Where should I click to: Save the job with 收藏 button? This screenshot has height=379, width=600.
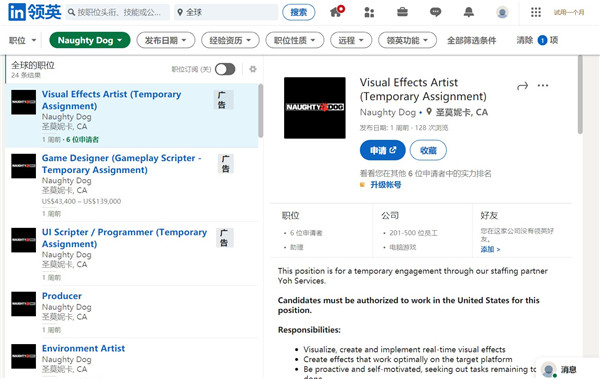pyautogui.click(x=428, y=150)
